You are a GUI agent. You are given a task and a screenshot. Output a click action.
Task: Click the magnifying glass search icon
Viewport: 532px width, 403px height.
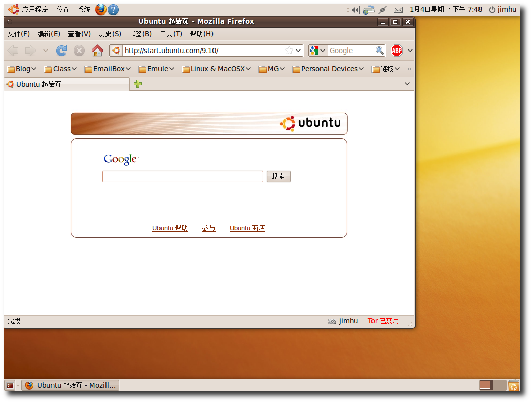380,51
